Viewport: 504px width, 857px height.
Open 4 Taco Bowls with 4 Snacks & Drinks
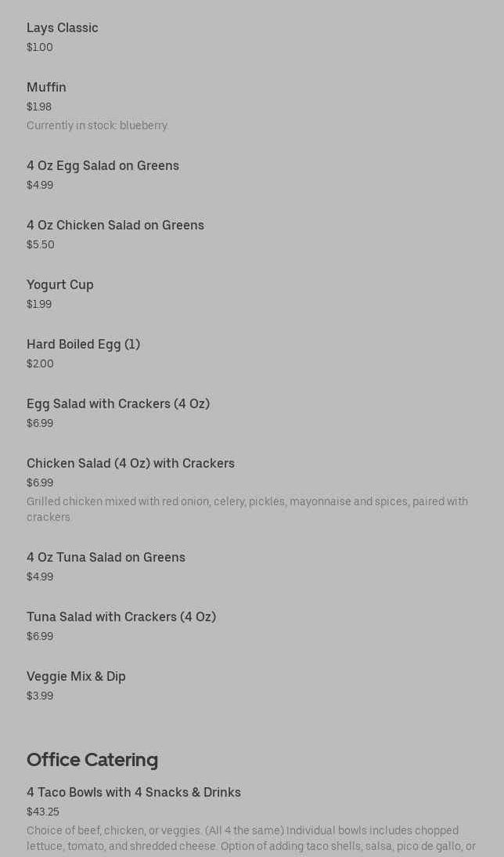point(134,793)
